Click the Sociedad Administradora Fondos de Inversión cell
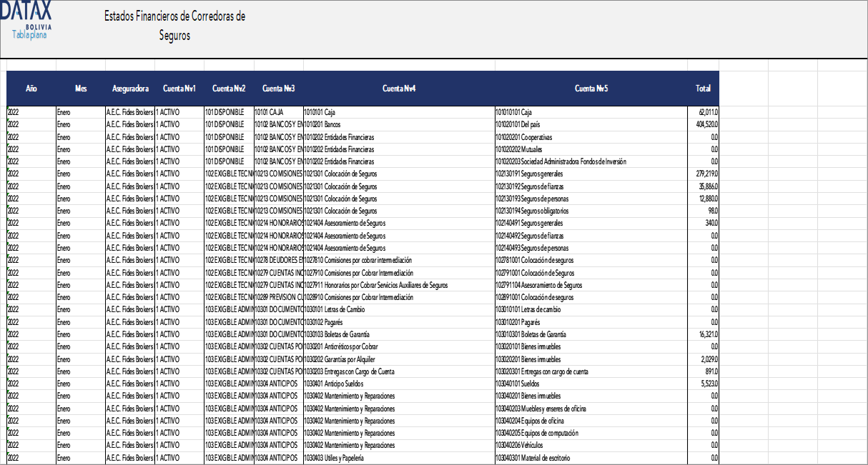 click(x=591, y=161)
